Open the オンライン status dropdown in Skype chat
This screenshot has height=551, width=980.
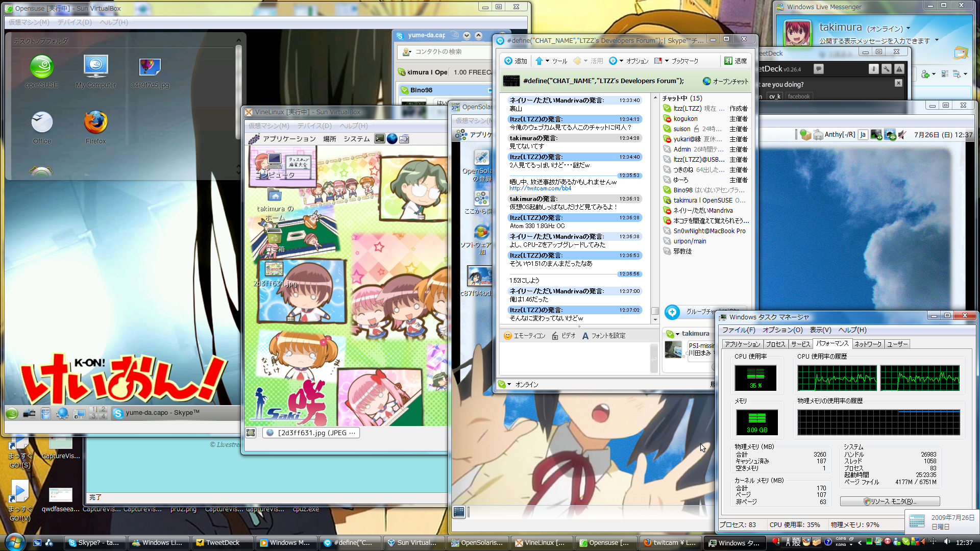tap(518, 385)
